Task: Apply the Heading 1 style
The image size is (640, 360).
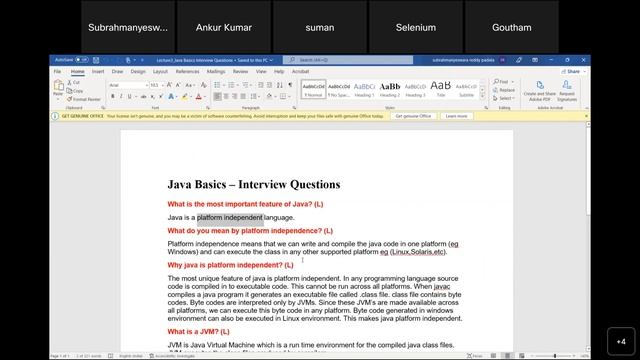Action: click(364, 89)
